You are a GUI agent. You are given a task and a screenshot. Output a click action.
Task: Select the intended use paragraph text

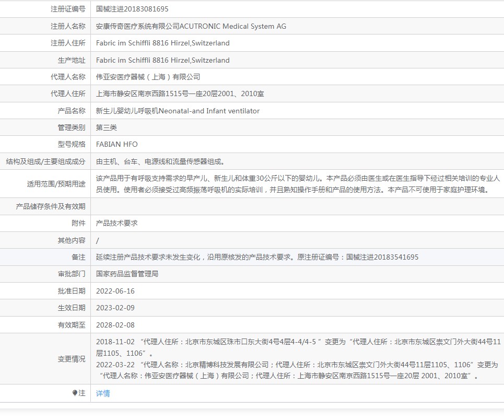(x=298, y=184)
